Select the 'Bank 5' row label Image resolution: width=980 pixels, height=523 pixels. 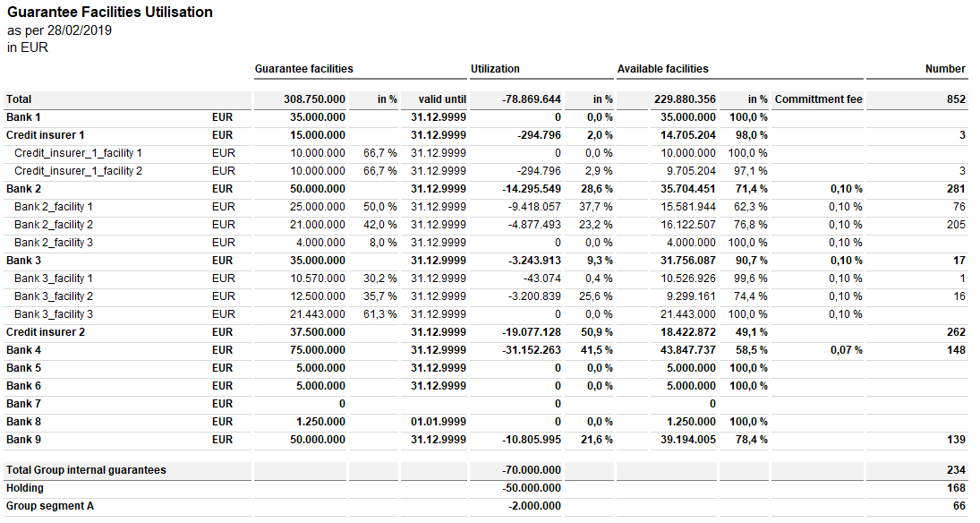(x=23, y=368)
